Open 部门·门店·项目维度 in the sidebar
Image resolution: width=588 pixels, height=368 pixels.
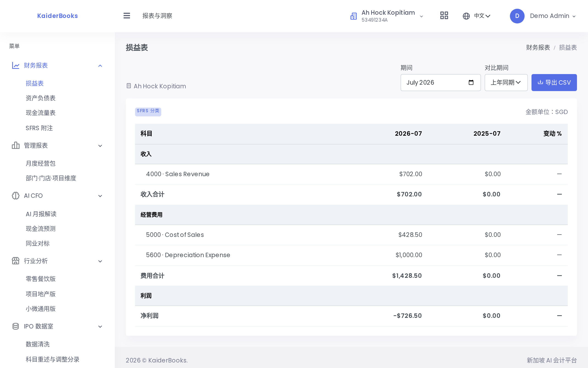tap(51, 178)
